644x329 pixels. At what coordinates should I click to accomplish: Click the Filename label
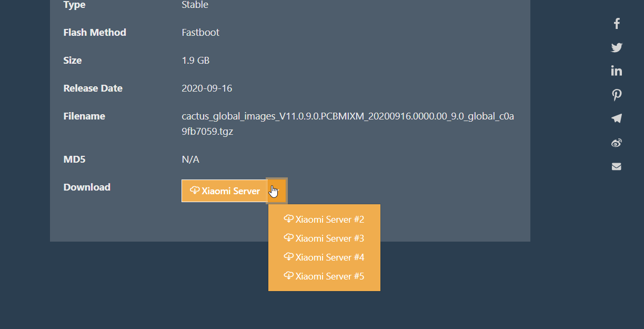[x=84, y=116]
